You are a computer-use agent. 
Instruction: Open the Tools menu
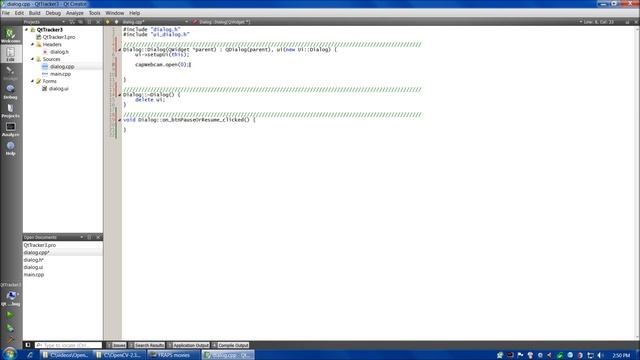(94, 13)
